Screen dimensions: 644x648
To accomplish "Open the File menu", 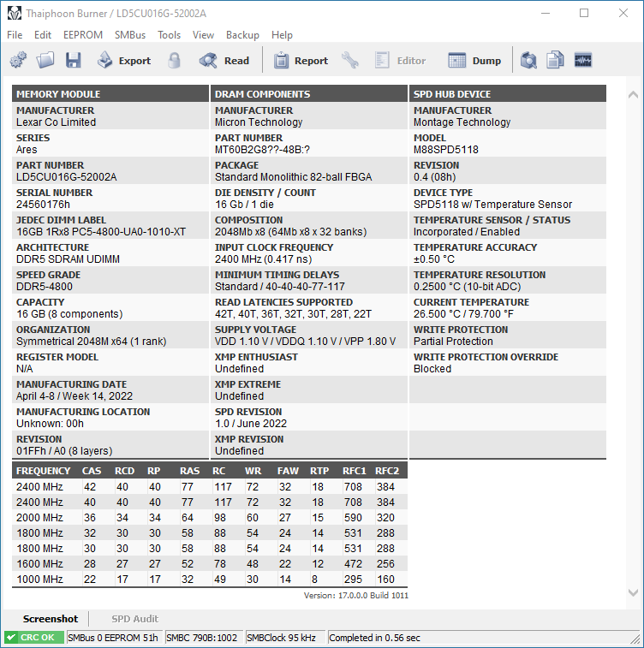I will click(x=15, y=35).
